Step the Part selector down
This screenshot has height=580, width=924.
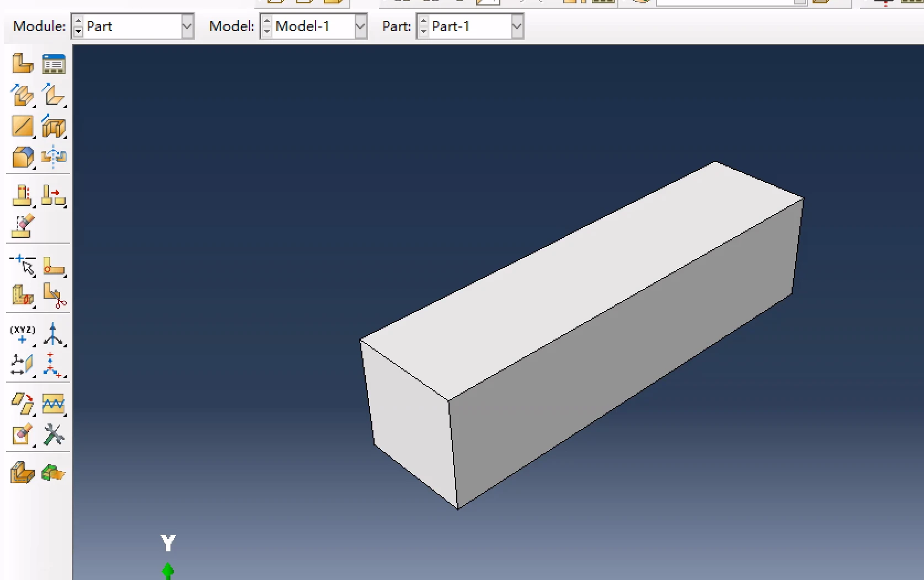[424, 32]
